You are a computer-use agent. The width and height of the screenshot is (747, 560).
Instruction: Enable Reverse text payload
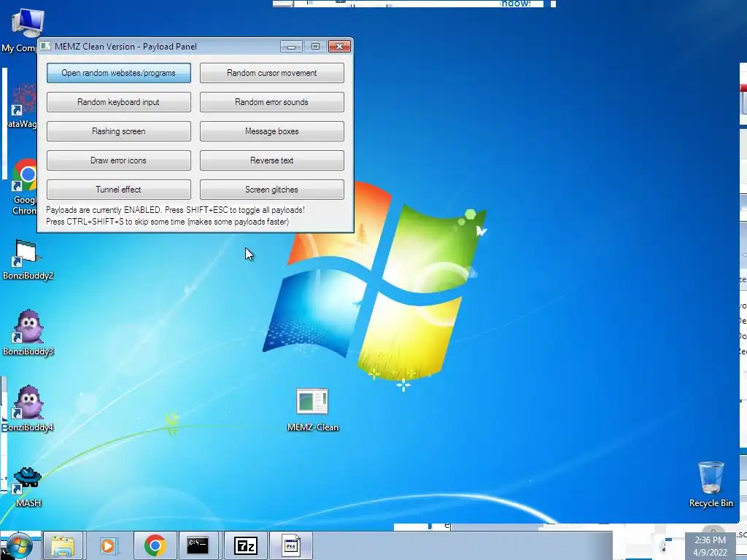(x=271, y=160)
